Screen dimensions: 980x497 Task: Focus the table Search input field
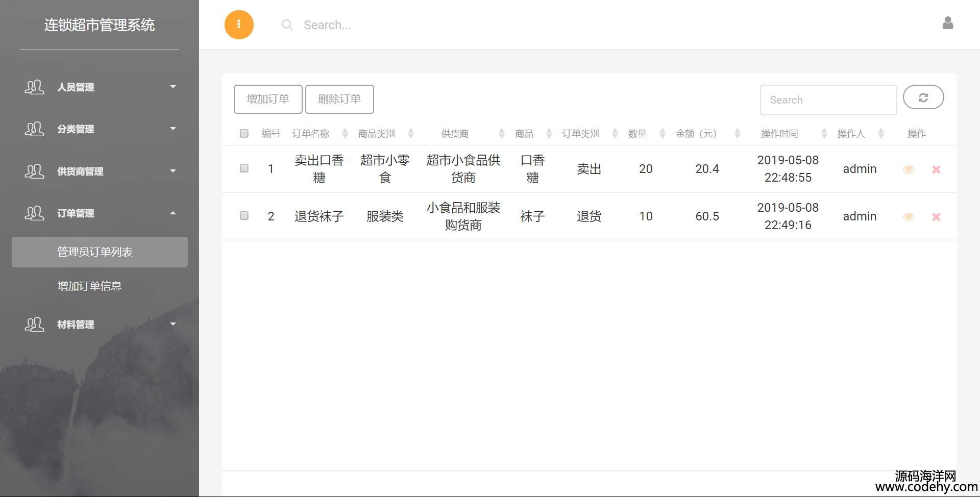tap(828, 100)
